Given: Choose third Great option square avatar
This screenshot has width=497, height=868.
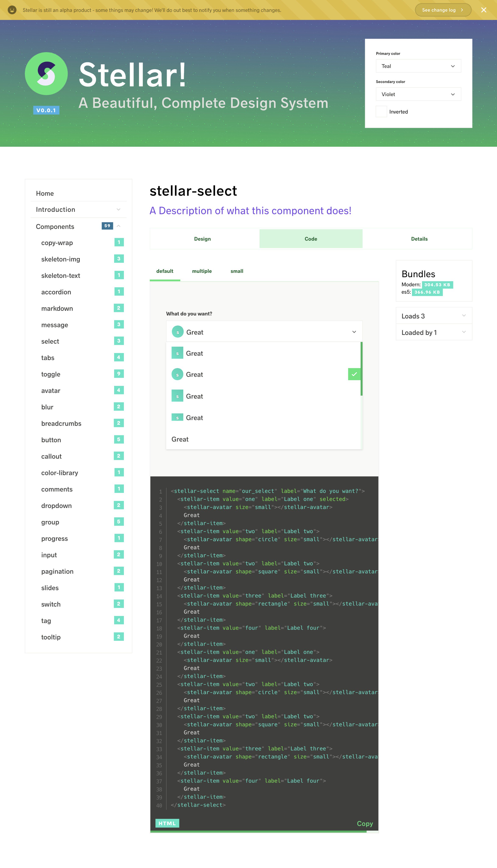Looking at the screenshot, I should 263,396.
